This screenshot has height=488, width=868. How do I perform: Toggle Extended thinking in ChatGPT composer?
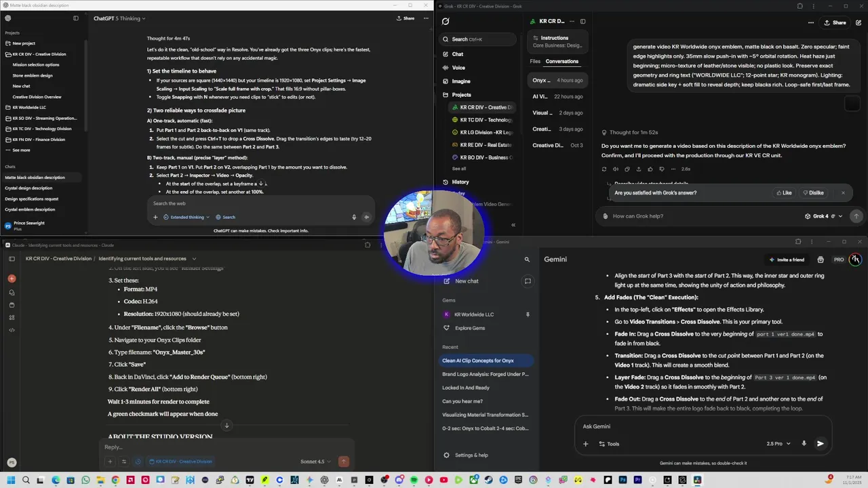tap(187, 217)
